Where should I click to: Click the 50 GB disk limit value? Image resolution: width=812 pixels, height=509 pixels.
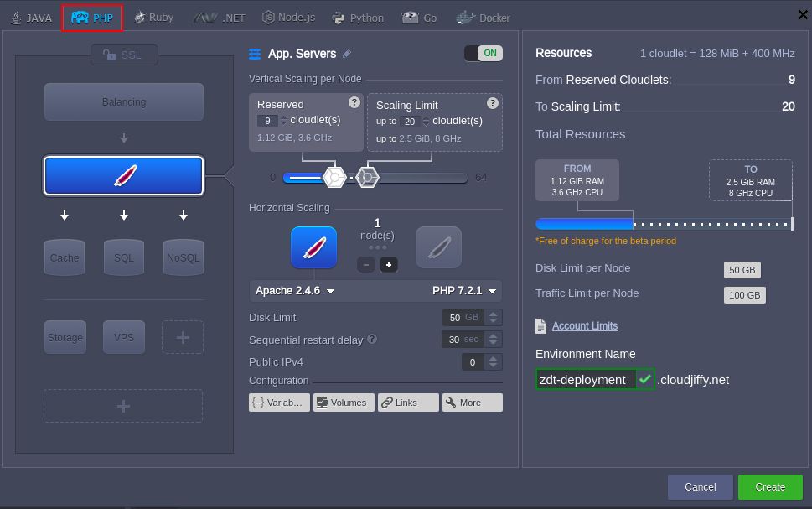tap(742, 270)
